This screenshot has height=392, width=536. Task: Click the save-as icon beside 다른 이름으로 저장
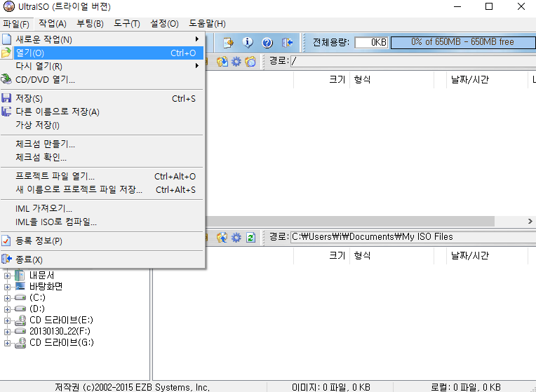tap(6, 111)
